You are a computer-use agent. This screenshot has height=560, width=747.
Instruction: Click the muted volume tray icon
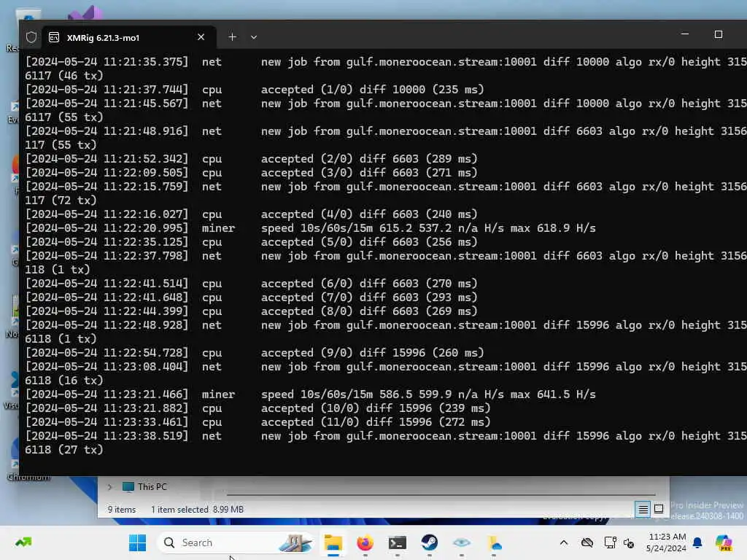point(629,542)
